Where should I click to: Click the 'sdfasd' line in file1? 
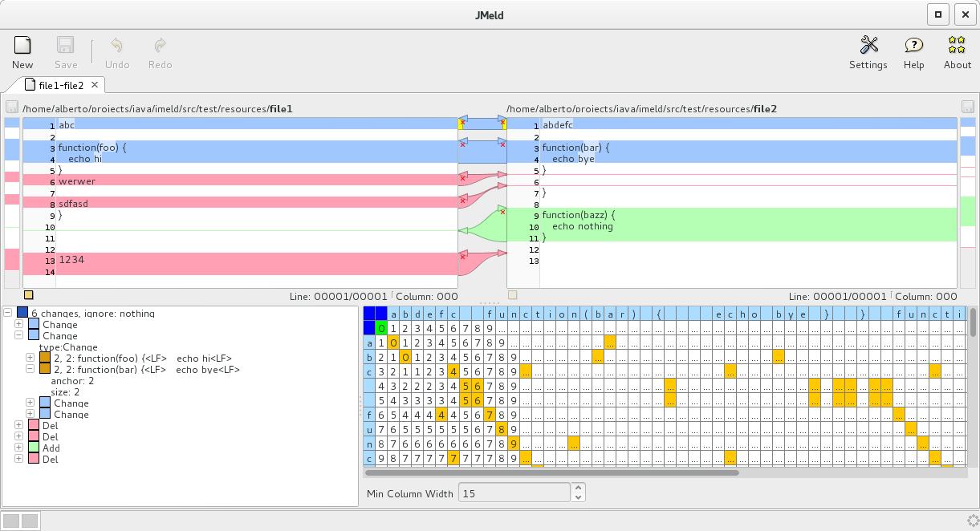[x=73, y=203]
